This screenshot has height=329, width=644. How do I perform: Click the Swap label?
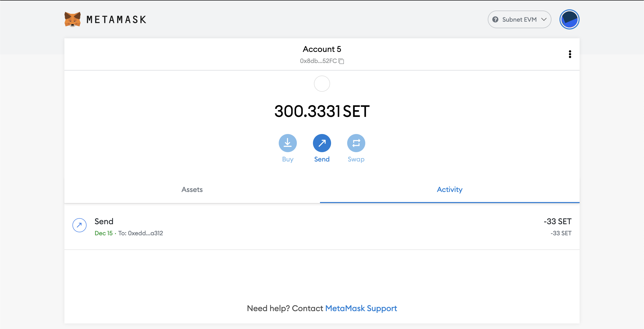(x=356, y=159)
